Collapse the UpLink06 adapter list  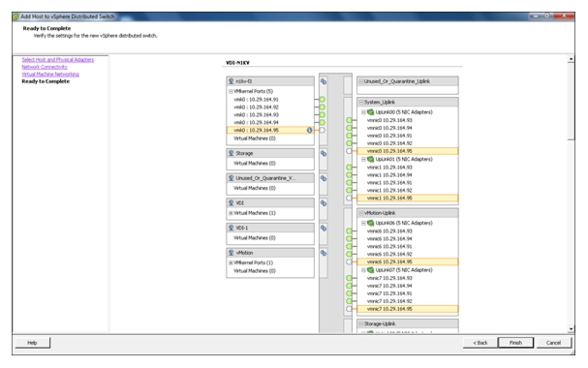coord(363,223)
